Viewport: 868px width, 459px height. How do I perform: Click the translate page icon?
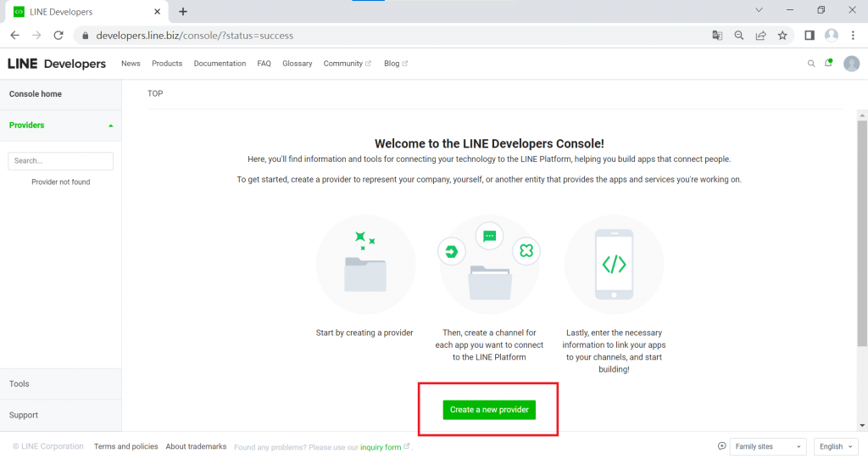click(x=717, y=36)
